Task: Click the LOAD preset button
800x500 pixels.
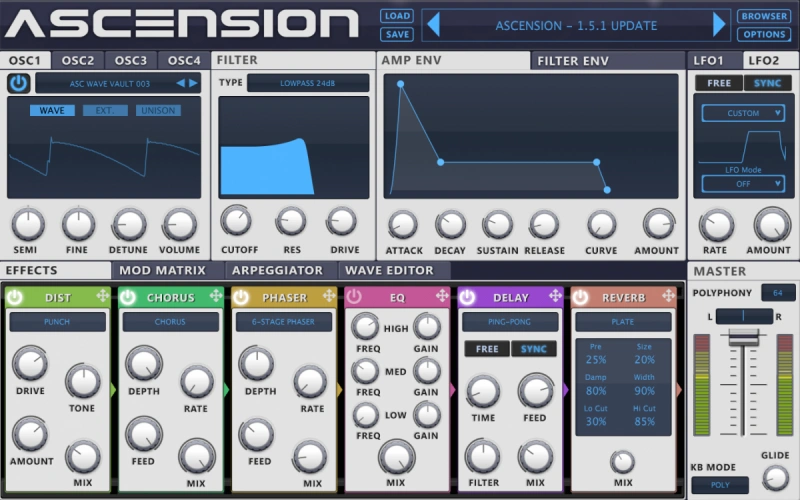Action: (397, 16)
